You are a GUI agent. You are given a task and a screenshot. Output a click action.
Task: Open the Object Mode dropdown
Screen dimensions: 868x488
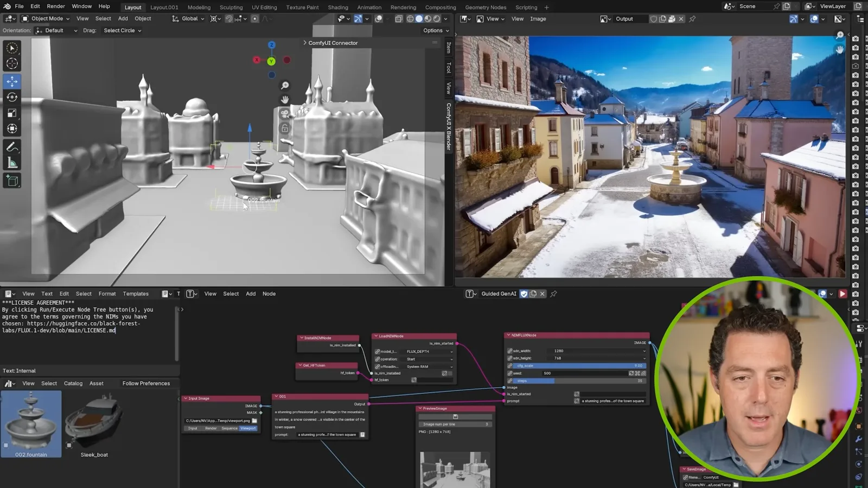click(46, 18)
